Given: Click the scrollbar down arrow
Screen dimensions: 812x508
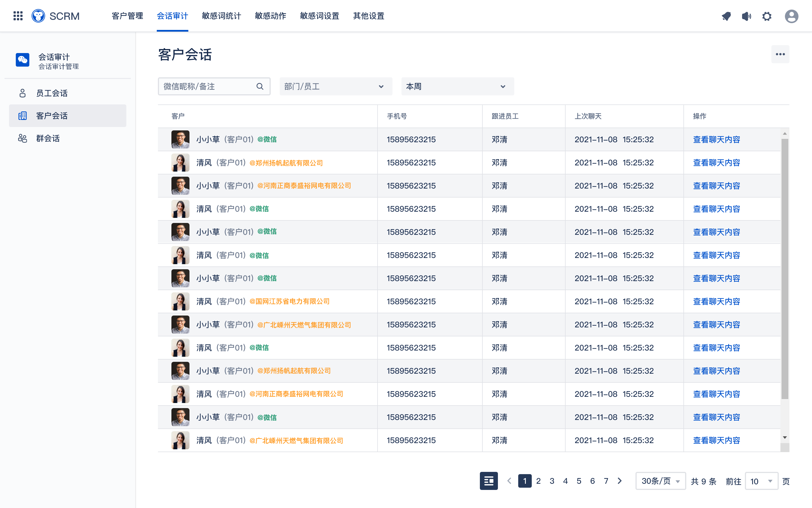Looking at the screenshot, I should click(784, 437).
